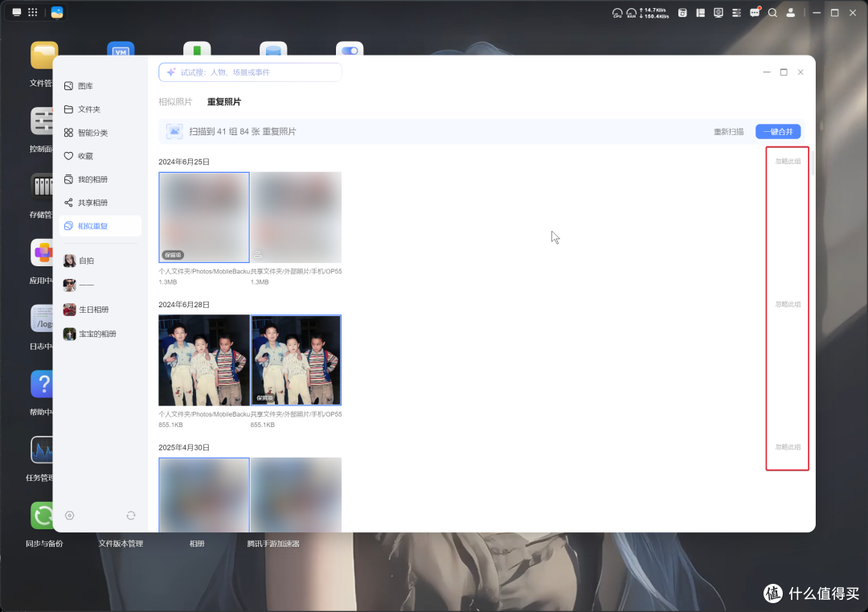Open the user account icon in top bar

tap(791, 12)
